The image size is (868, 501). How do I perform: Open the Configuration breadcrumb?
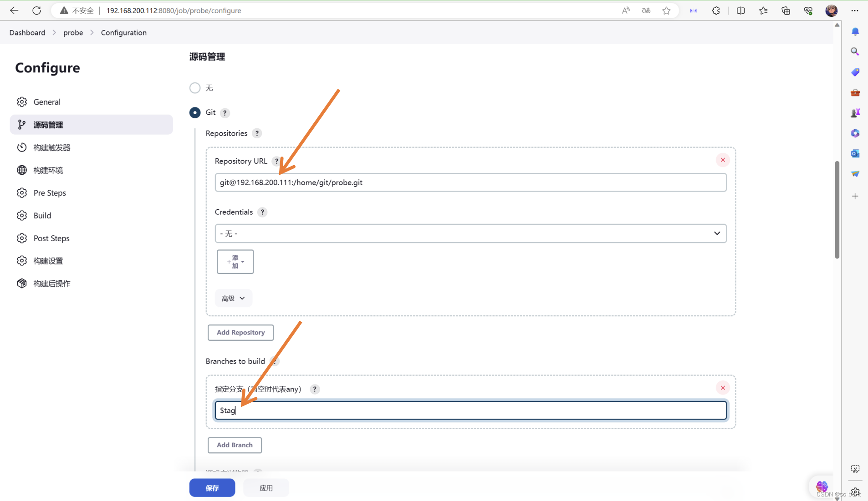pyautogui.click(x=124, y=33)
